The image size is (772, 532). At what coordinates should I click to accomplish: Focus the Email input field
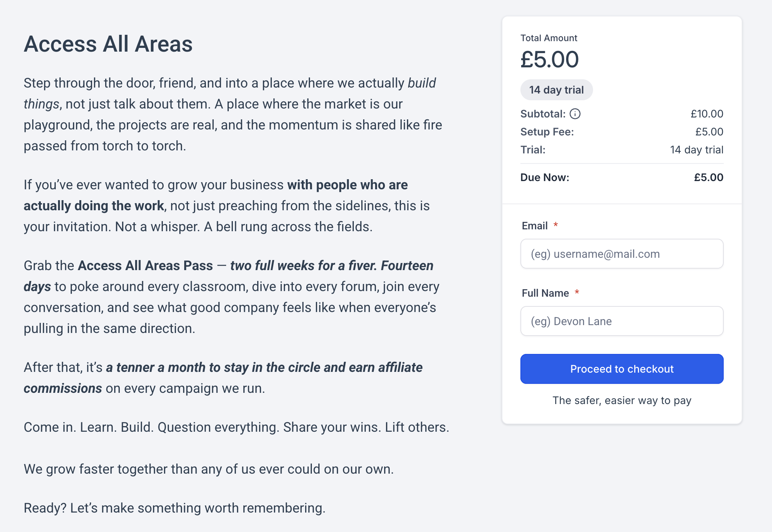pyautogui.click(x=621, y=254)
